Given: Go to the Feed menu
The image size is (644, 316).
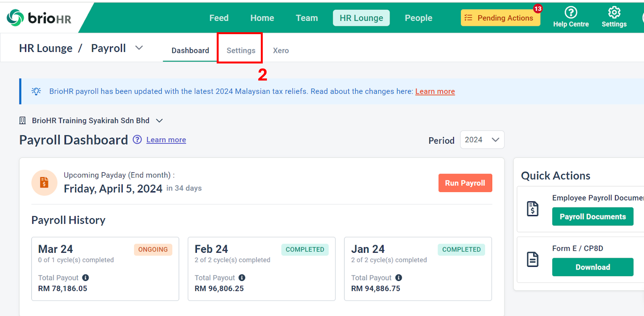Looking at the screenshot, I should click(x=219, y=18).
